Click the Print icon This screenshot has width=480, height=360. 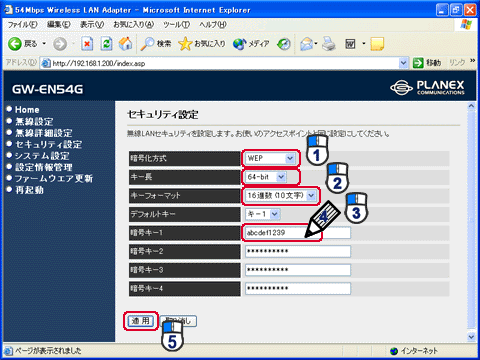(x=329, y=44)
